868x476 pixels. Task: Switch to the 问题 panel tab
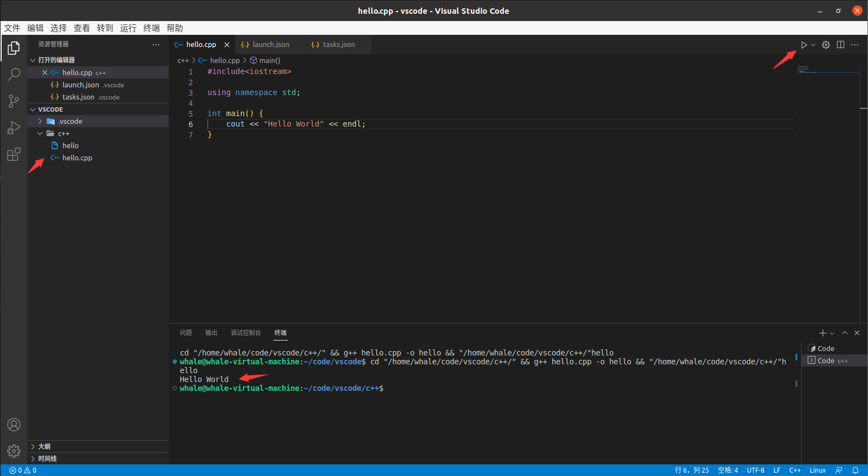(186, 333)
